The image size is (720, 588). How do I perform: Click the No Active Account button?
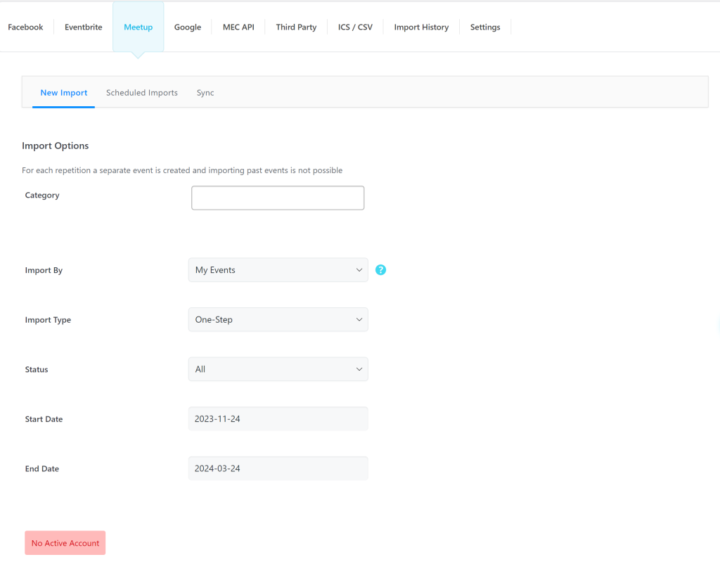(x=65, y=542)
